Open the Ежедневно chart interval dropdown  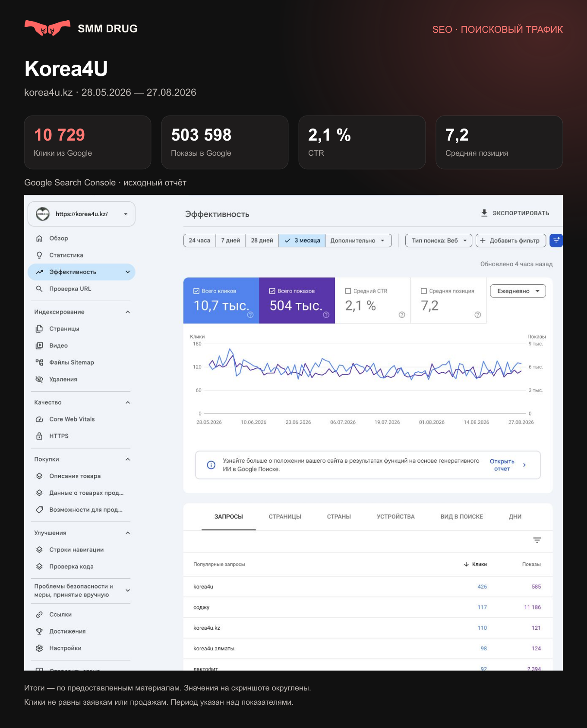point(518,291)
